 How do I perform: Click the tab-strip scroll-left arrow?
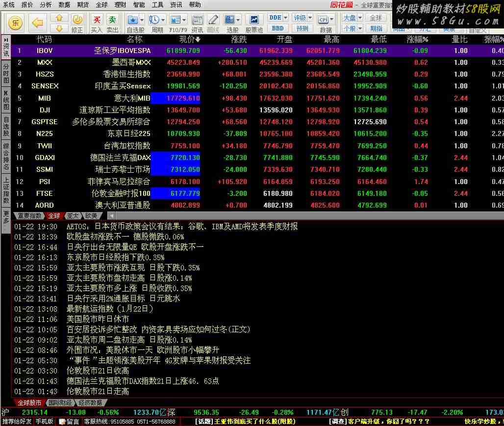111,215
